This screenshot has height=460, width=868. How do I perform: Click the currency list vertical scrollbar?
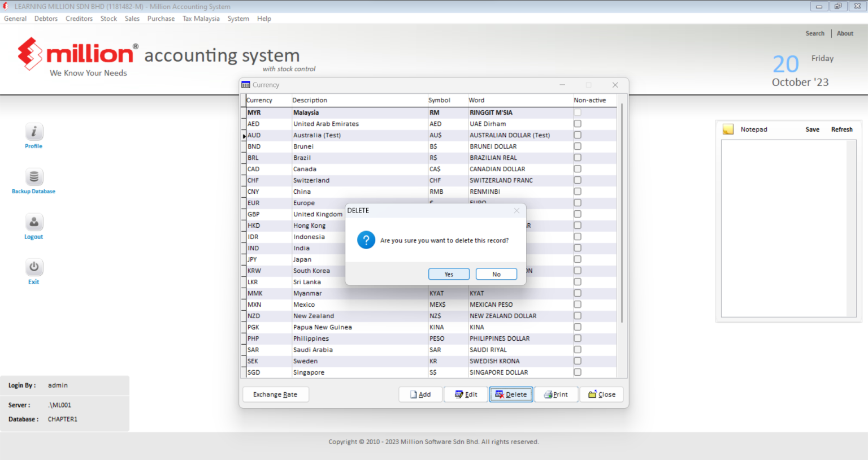(622, 212)
